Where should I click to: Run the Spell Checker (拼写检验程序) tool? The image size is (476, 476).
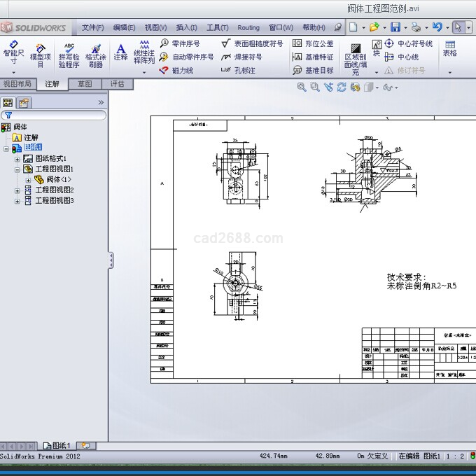click(69, 55)
